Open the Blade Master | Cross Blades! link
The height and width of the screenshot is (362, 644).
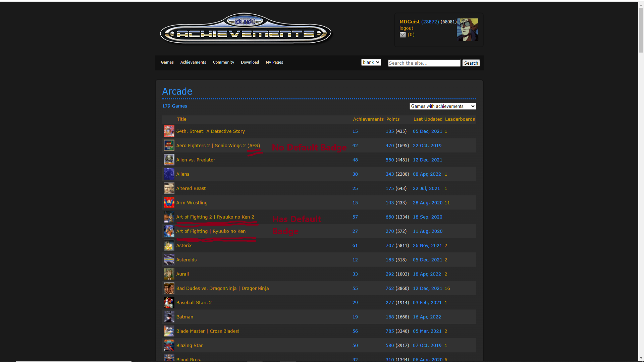click(x=208, y=331)
